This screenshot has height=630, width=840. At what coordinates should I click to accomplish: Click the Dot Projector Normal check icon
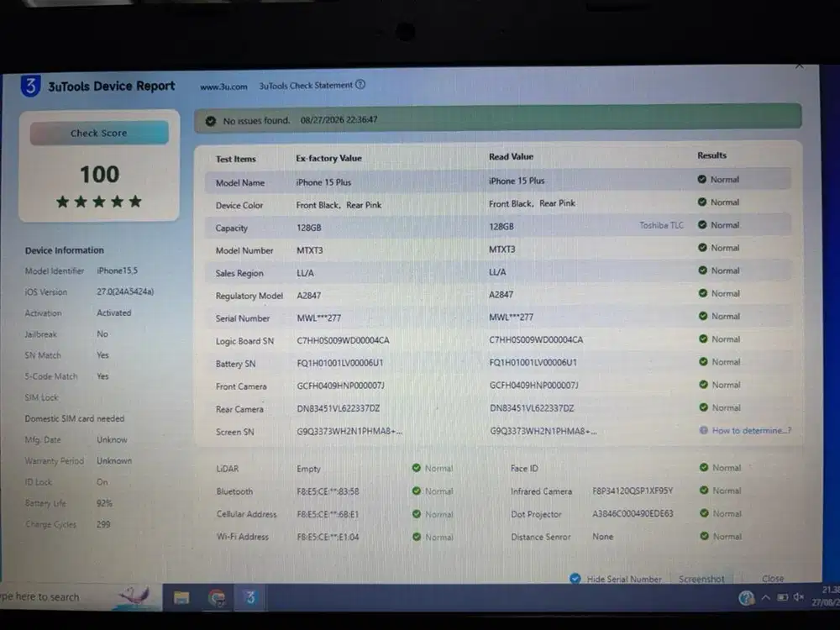[x=705, y=513]
